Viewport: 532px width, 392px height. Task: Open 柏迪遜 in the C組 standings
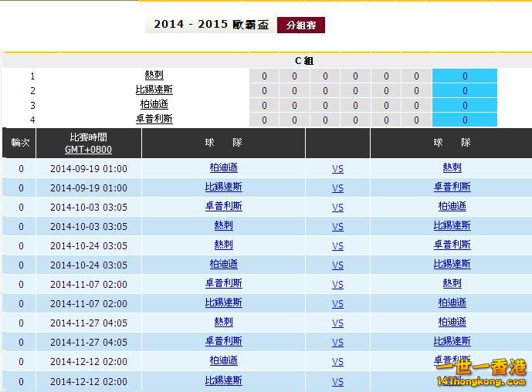click(x=154, y=104)
